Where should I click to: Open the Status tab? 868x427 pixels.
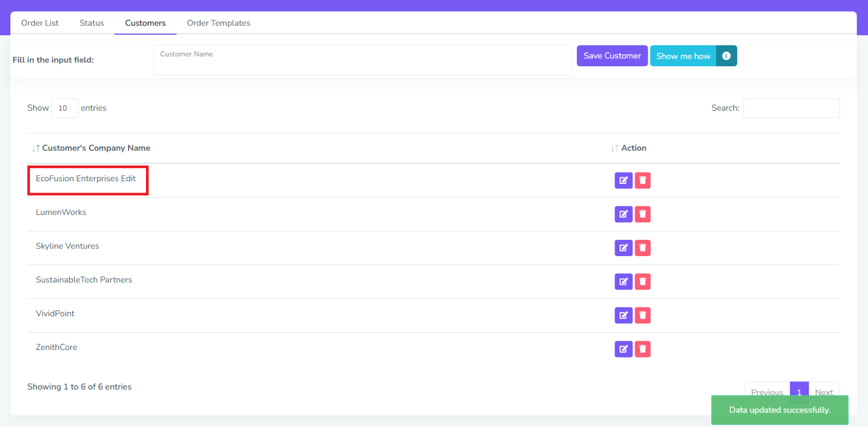click(92, 23)
